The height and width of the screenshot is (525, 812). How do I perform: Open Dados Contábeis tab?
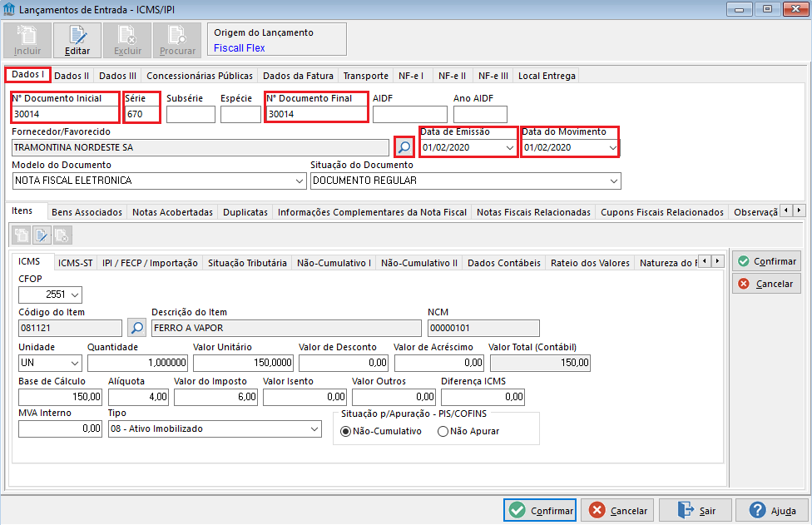(504, 263)
